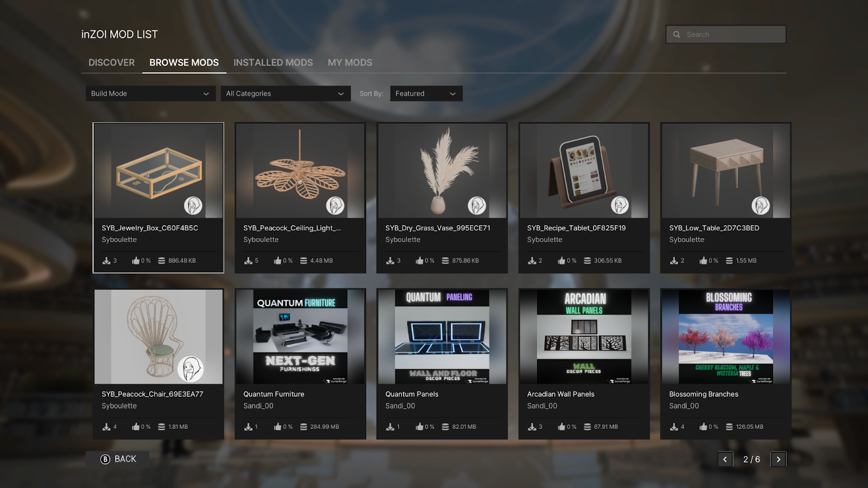Image resolution: width=868 pixels, height=488 pixels.
Task: Click Syboulette avatar on Jewelry Box card
Action: (x=193, y=206)
